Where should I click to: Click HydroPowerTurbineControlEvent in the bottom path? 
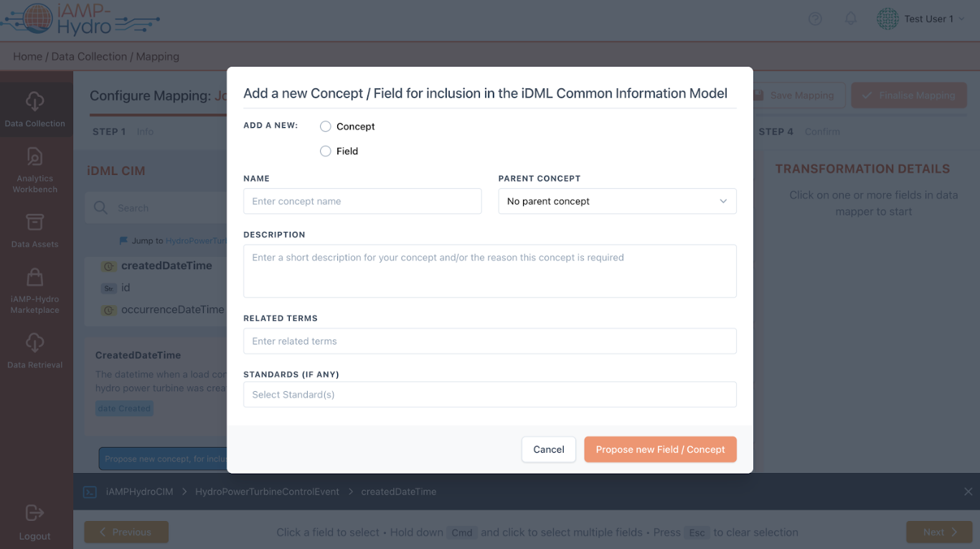coord(267,492)
